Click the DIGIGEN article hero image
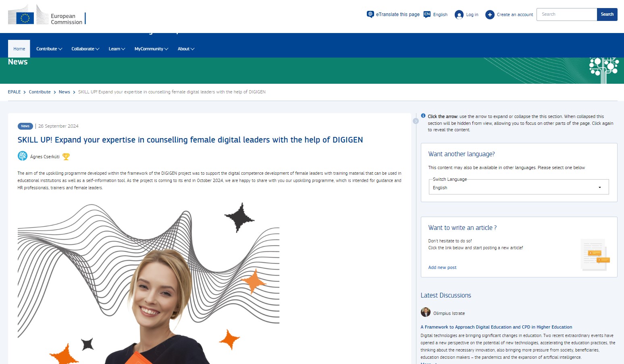This screenshot has width=624, height=364. (x=149, y=283)
